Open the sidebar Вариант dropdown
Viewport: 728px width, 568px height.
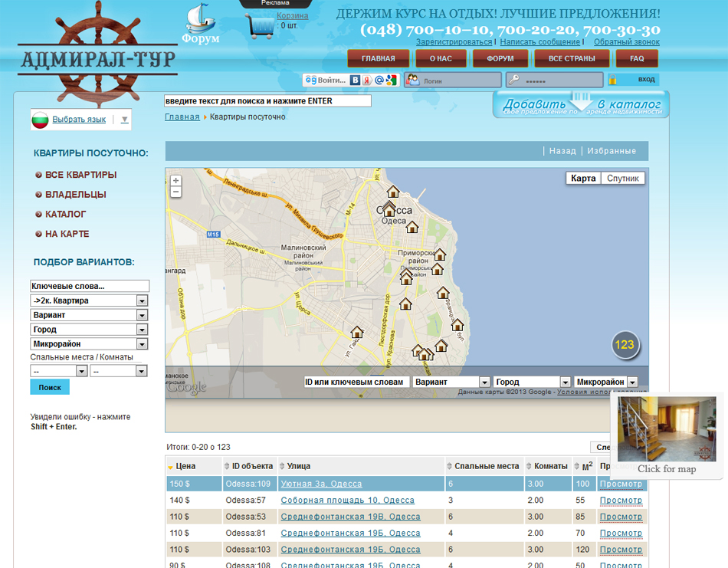(142, 315)
